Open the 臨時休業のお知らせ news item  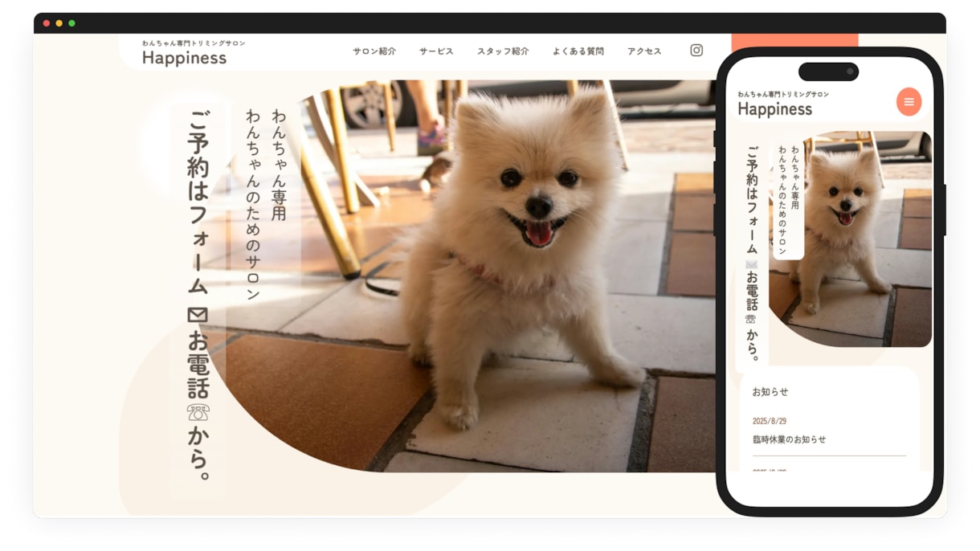[789, 439]
